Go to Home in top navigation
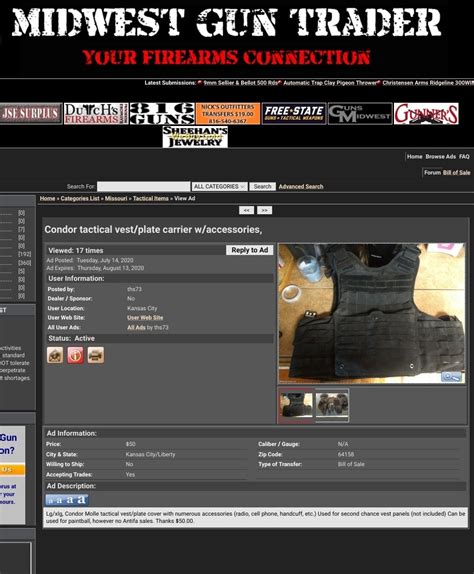The height and width of the screenshot is (574, 474). (x=414, y=157)
